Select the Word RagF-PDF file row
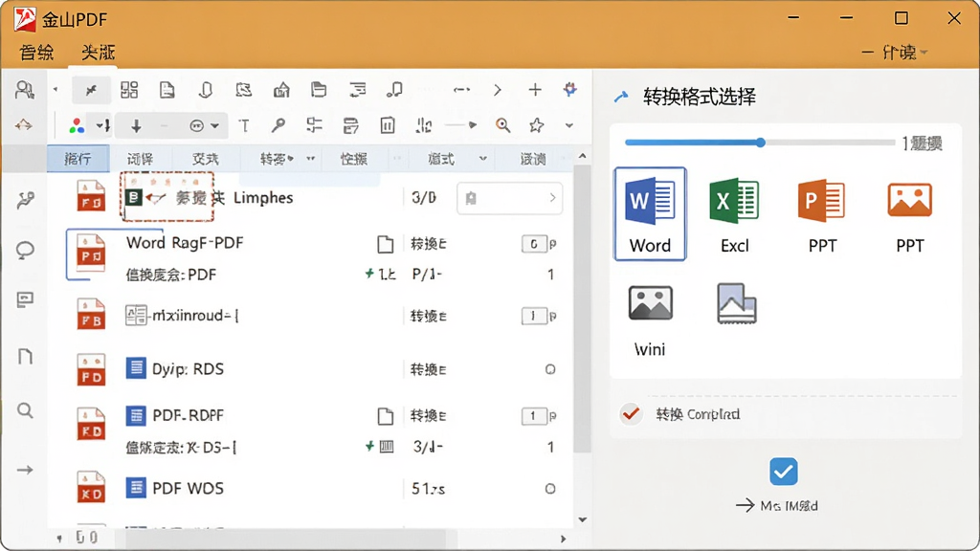Viewport: 980px width, 551px height. click(313, 258)
